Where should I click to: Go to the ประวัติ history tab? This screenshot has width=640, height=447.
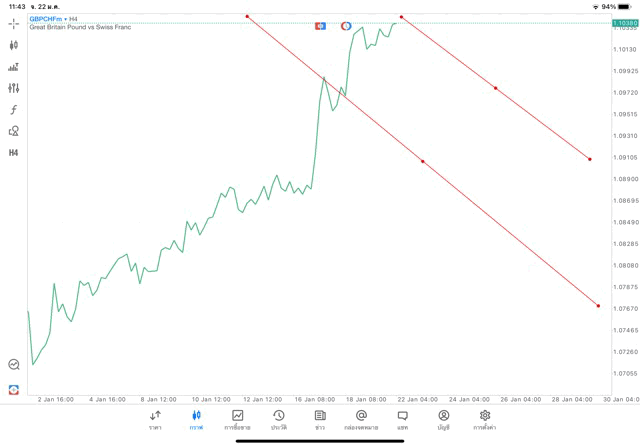pyautogui.click(x=279, y=420)
